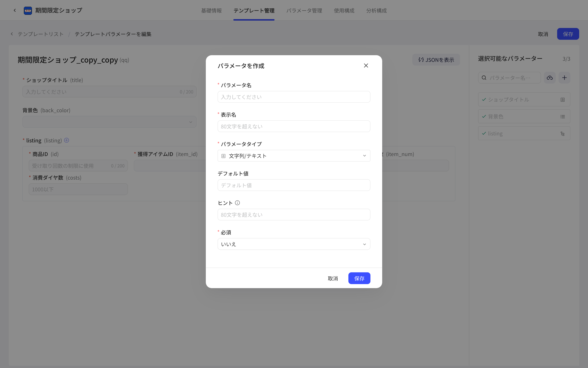Click the 商品ID (id) input field
Screen dimensions: 588x368
click(x=78, y=166)
